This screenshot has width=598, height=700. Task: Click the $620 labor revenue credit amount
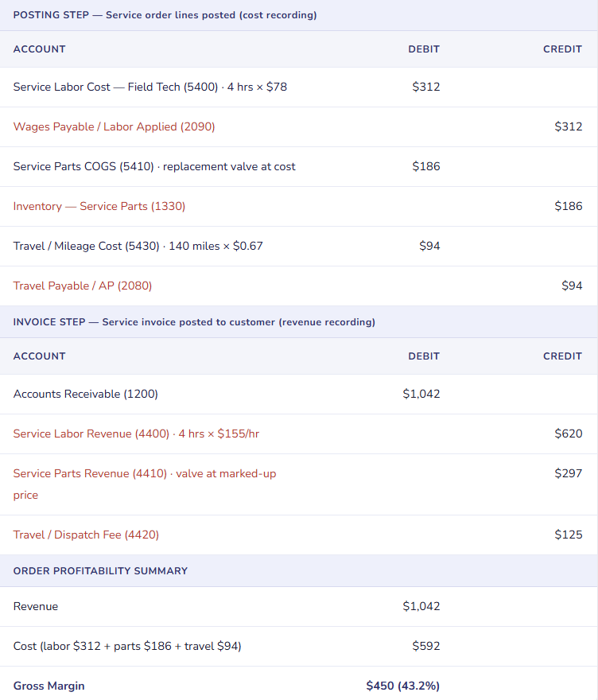pos(568,434)
